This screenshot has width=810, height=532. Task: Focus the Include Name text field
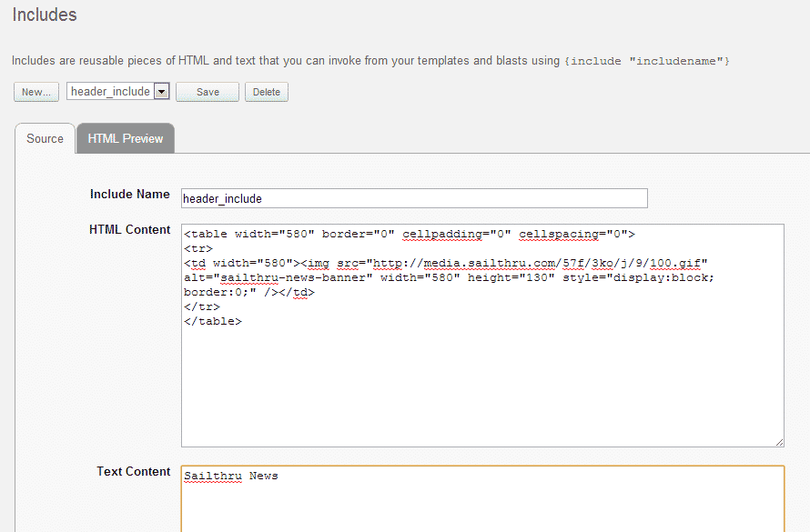414,198
